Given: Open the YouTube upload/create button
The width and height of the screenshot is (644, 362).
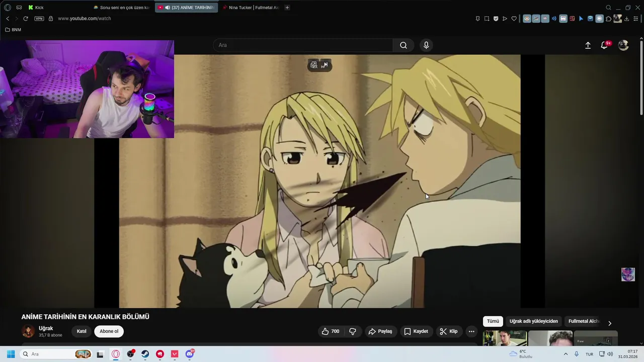Looking at the screenshot, I should [x=588, y=45].
